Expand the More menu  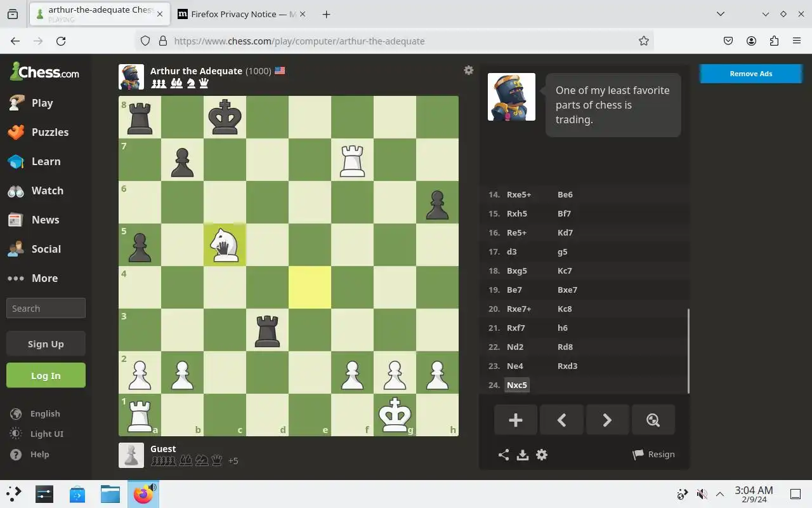coord(46,278)
